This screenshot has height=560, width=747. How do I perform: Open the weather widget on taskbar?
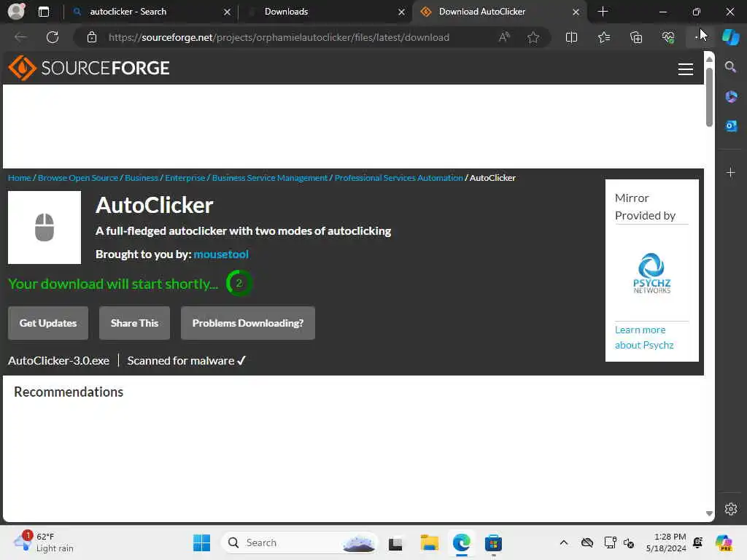[44, 542]
